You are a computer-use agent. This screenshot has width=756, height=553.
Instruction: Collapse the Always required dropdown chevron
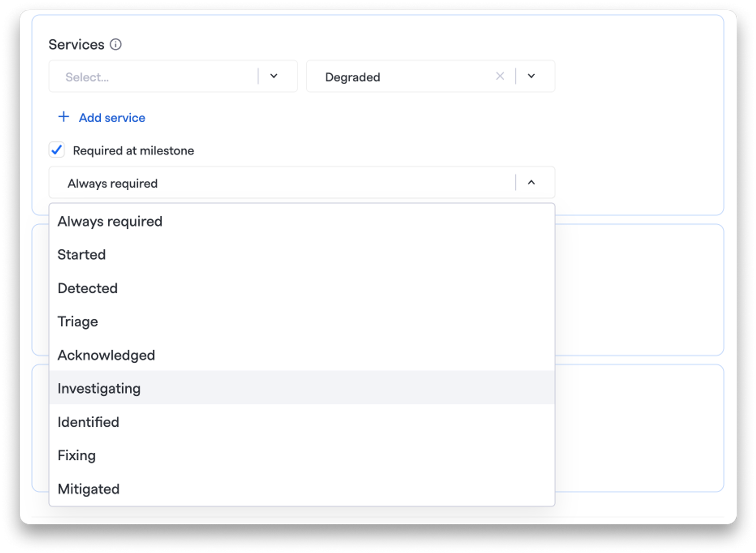[531, 182]
